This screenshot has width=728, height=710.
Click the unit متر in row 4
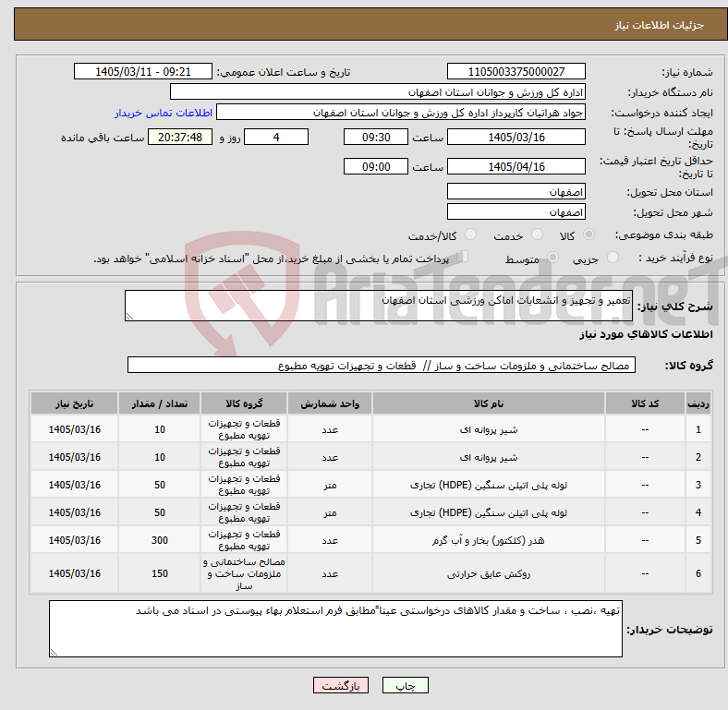point(330,512)
